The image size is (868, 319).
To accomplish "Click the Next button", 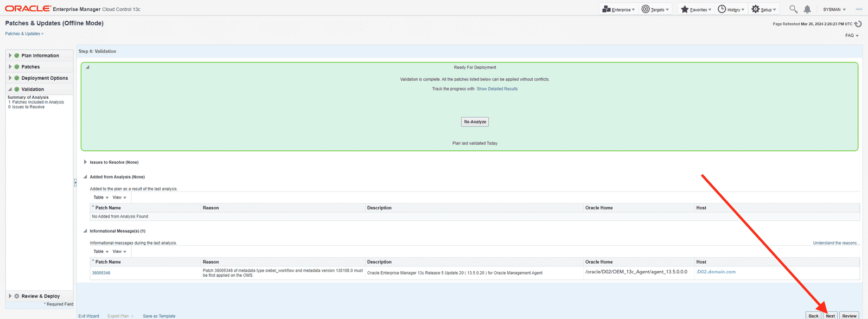I will tap(830, 315).
